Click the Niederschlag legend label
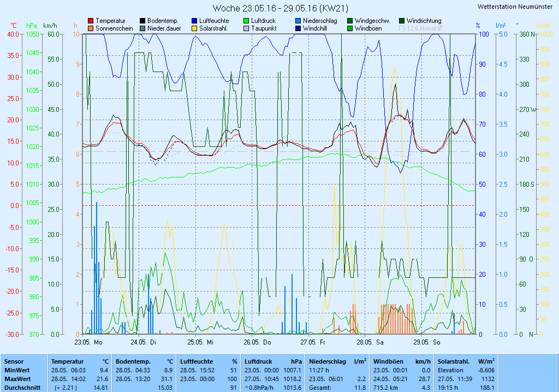 pos(320,21)
